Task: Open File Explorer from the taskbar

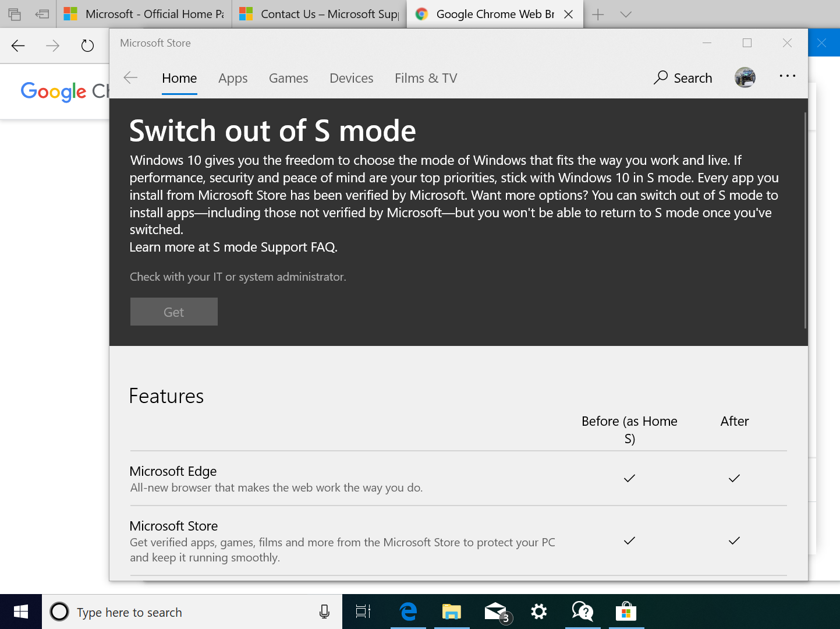Action: pyautogui.click(x=451, y=612)
